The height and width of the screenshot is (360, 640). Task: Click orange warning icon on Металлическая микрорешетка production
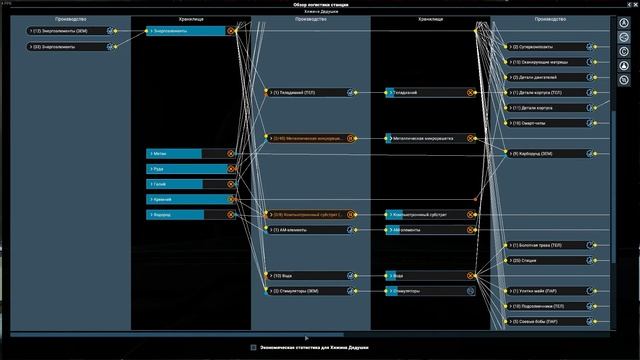[x=350, y=138]
